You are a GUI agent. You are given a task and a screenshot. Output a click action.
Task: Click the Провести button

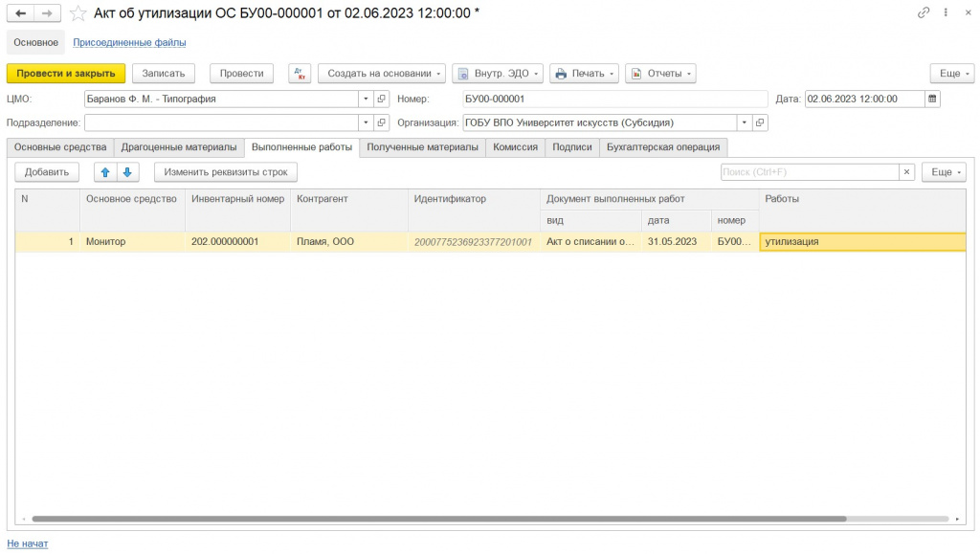click(x=242, y=73)
